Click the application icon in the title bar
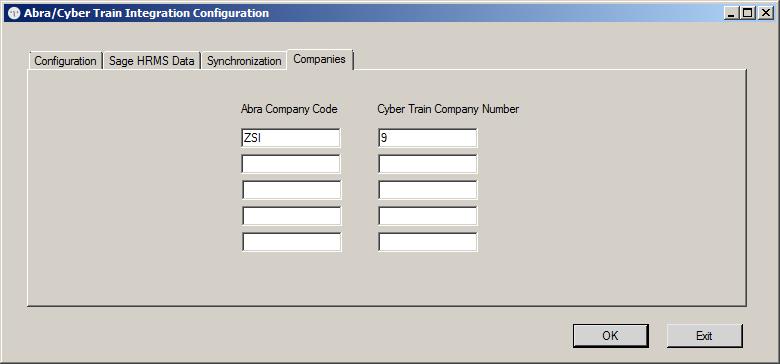 14,13
